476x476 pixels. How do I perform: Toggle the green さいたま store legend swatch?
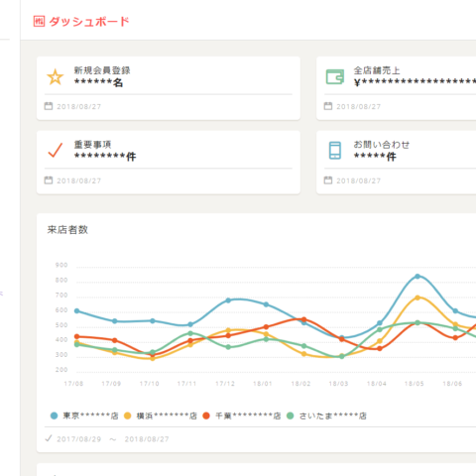(290, 416)
